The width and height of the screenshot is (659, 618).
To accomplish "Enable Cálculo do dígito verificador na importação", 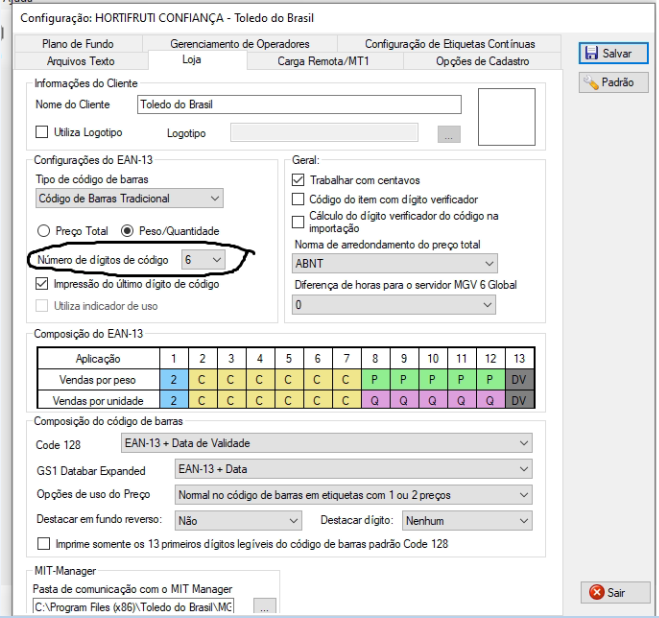I will (x=298, y=222).
